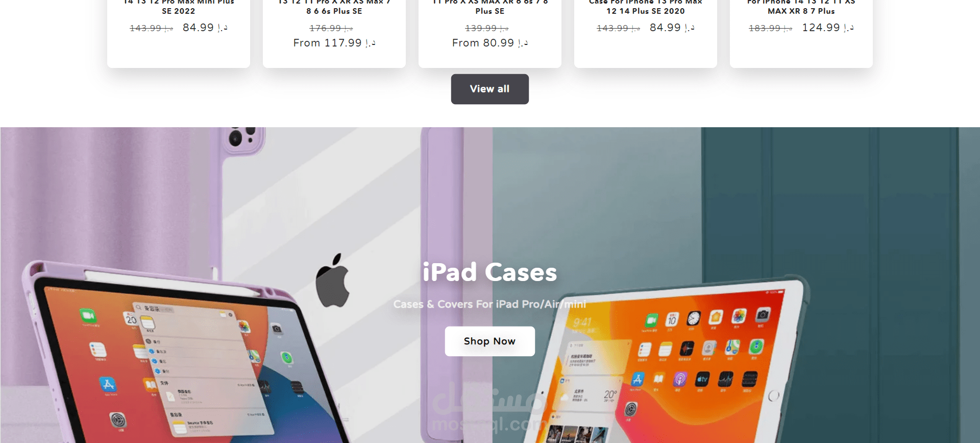Viewport: 980px width, 443px height.
Task: Open the product ending in SE 2020
Action: click(645, 7)
